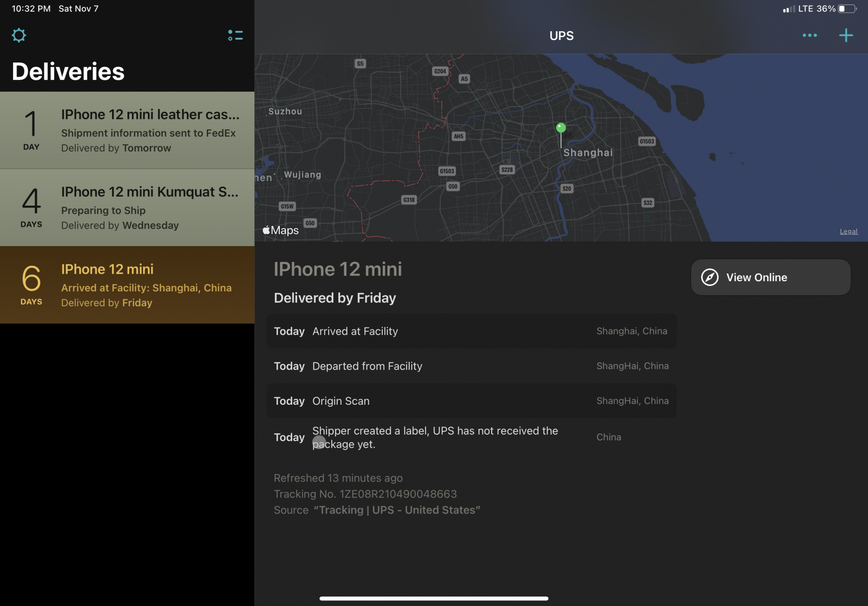Tap the Departed from Facility status row
The width and height of the screenshot is (868, 606).
[471, 366]
